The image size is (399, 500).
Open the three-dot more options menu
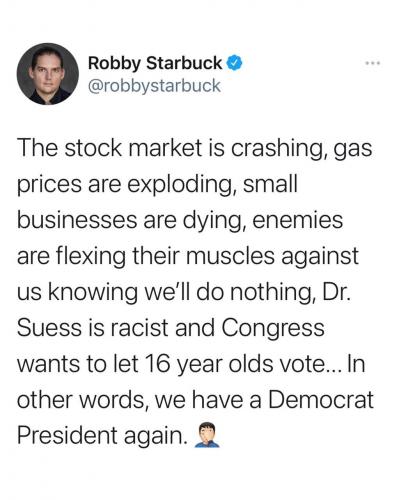click(373, 63)
